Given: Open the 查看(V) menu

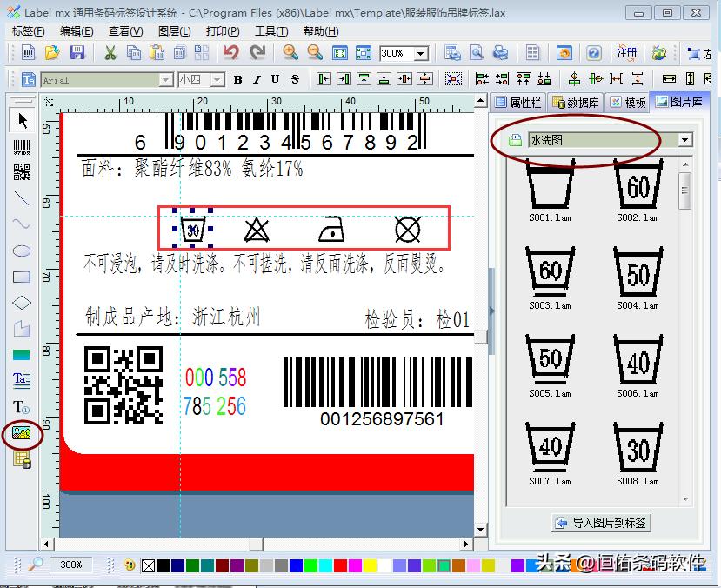Looking at the screenshot, I should 125,31.
